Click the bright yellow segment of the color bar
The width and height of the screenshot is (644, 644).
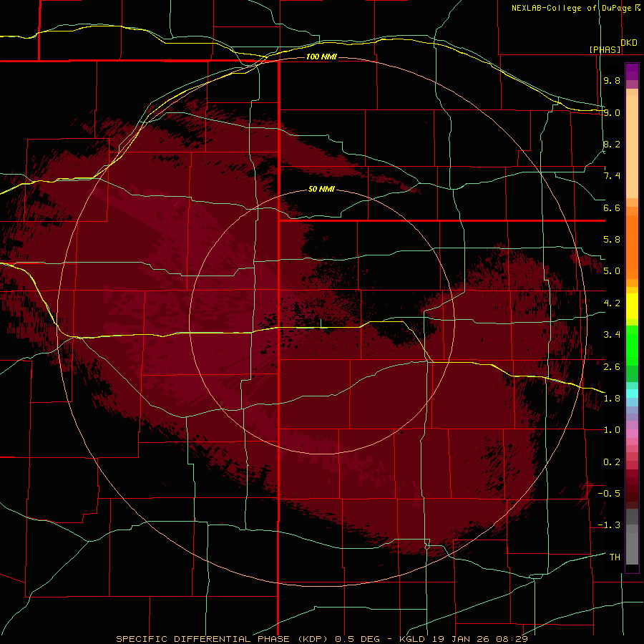click(x=632, y=306)
